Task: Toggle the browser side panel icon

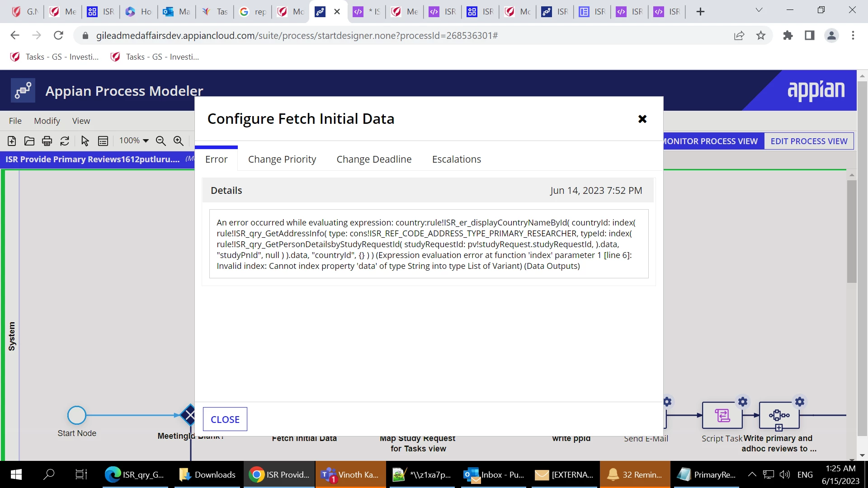Action: (810, 35)
